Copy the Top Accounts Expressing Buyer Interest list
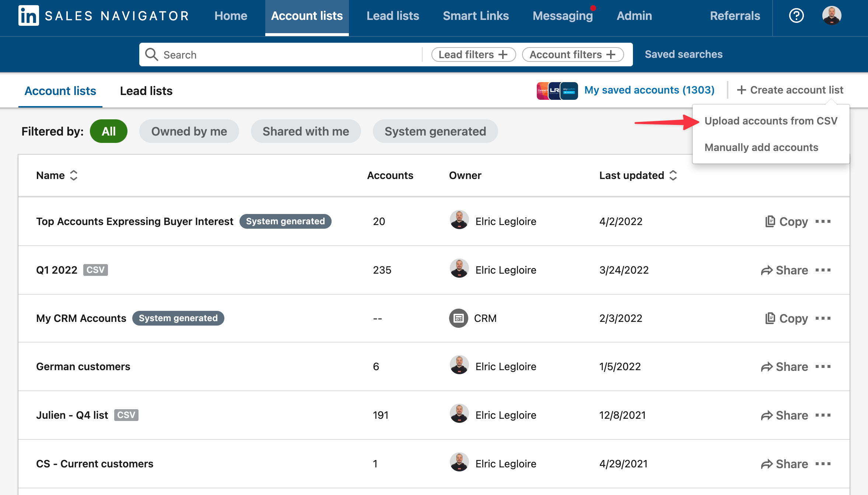 tap(786, 221)
